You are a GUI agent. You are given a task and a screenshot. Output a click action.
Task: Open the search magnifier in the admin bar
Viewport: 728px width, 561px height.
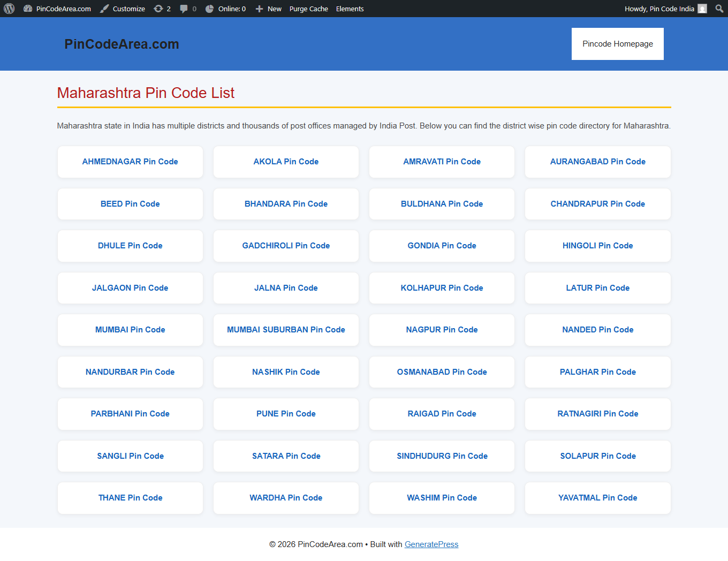point(719,9)
